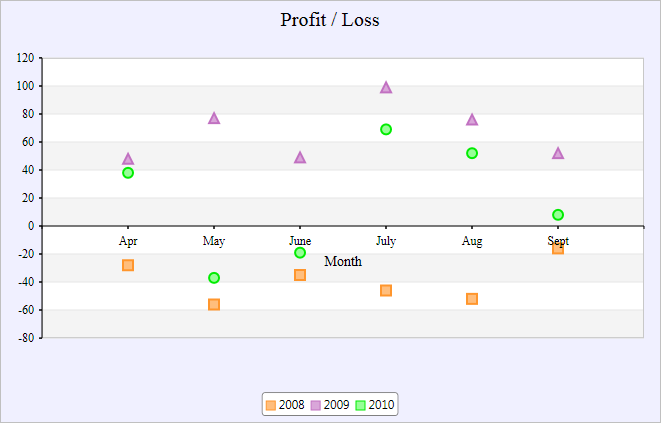This screenshot has width=661, height=423.
Task: Select the 2010 green circle for July
Action: (386, 129)
